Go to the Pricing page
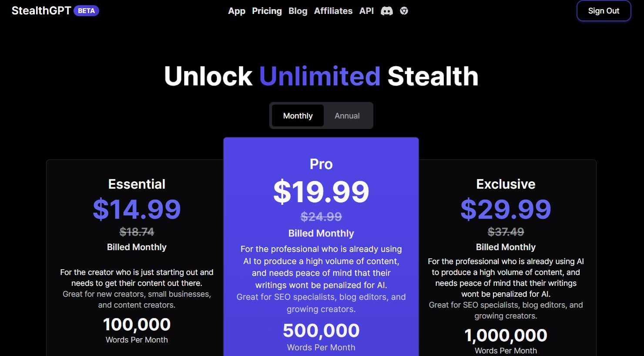Screen dimensions: 644x356 point(267,11)
